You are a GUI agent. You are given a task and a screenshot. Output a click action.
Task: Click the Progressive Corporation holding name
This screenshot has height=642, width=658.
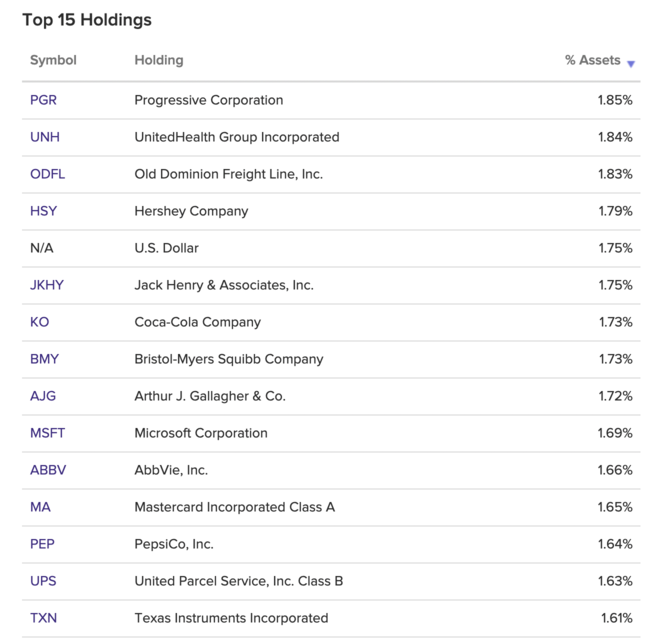click(x=209, y=100)
